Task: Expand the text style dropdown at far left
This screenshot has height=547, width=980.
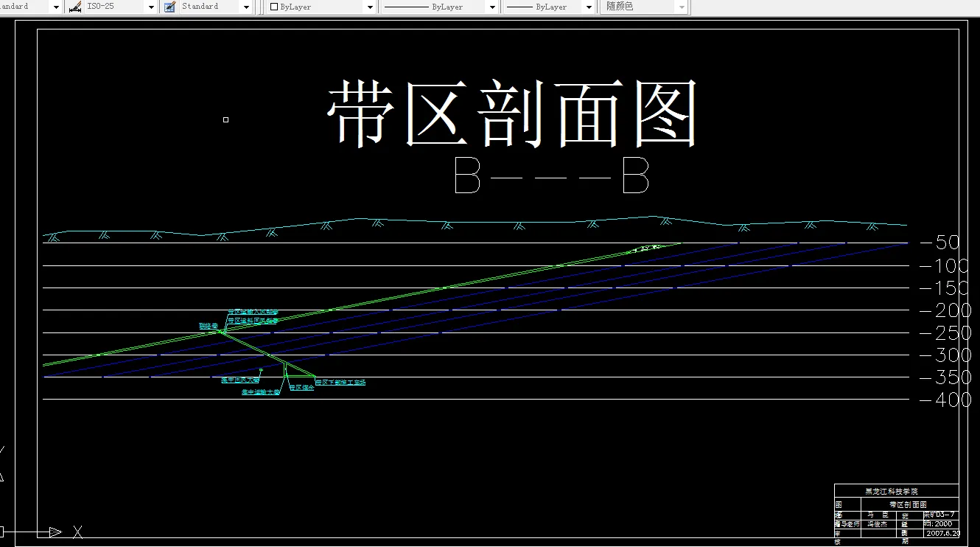Action: [x=57, y=6]
